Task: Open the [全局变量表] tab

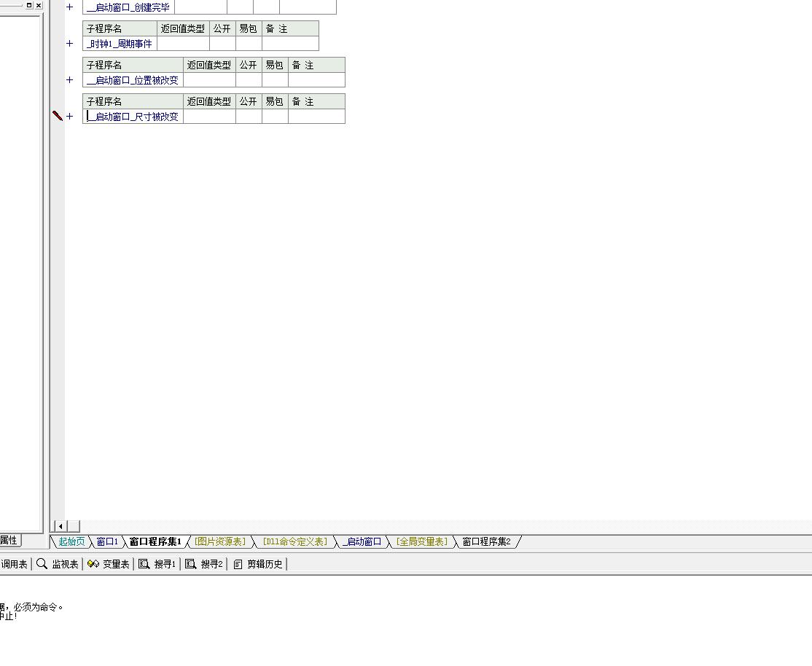Action: 421,541
